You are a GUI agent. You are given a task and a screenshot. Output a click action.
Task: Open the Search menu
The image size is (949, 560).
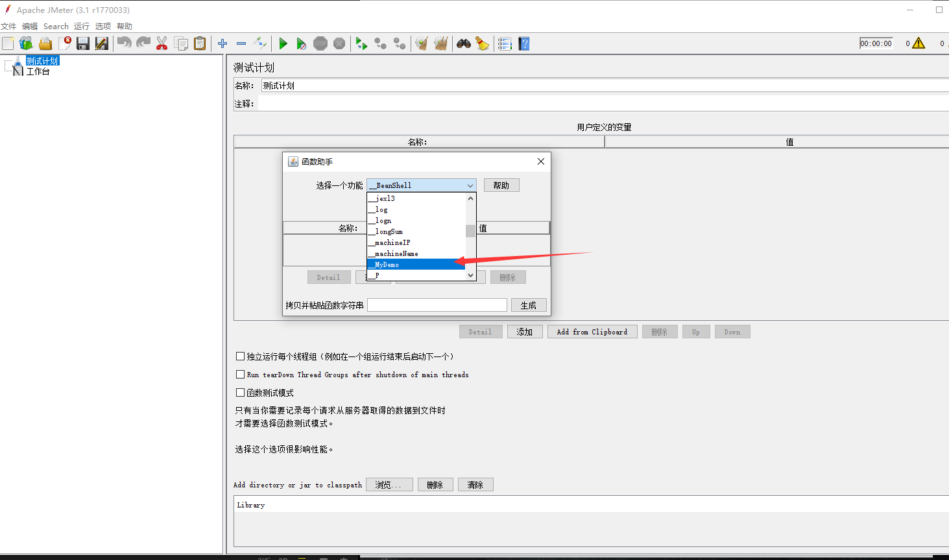click(x=56, y=27)
